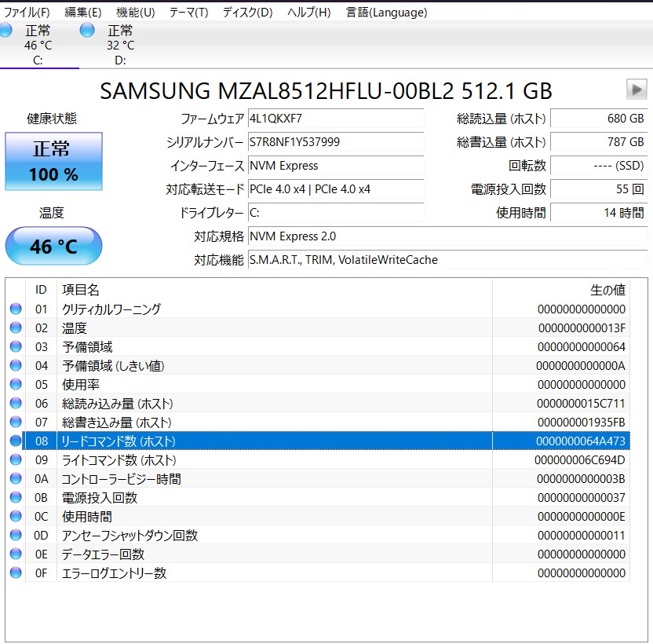Open the ファイル(F) menu
The image size is (653, 644).
point(27,13)
